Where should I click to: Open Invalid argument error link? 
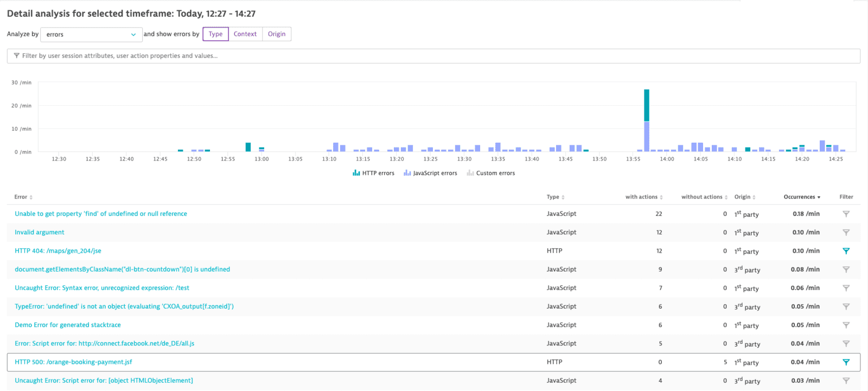coord(40,232)
